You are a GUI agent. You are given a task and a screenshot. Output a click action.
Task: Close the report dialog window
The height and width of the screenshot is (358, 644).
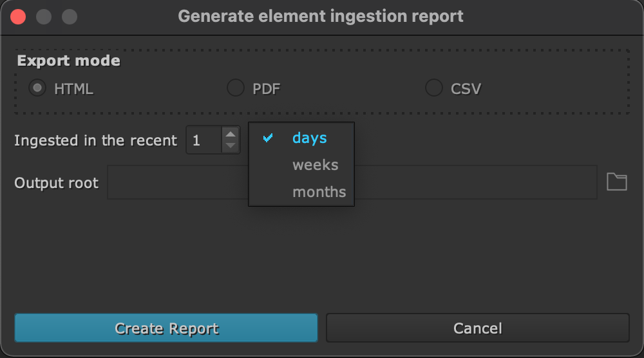pyautogui.click(x=18, y=17)
